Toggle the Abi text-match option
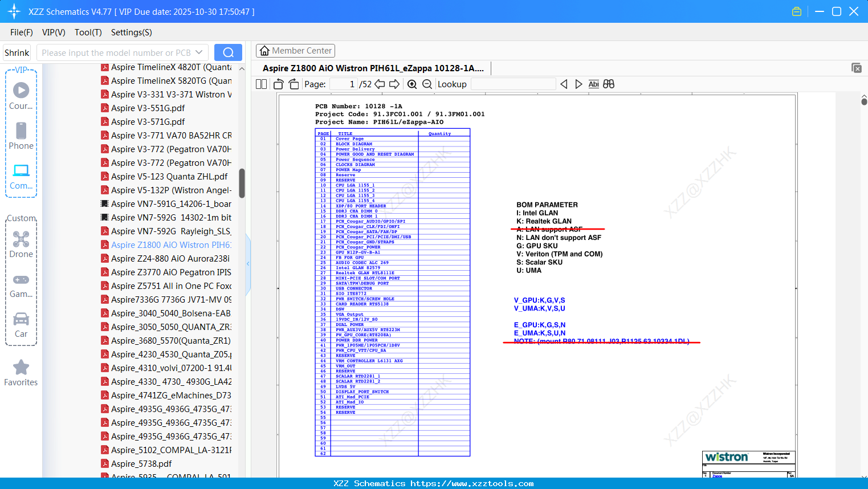868x489 pixels. [593, 84]
